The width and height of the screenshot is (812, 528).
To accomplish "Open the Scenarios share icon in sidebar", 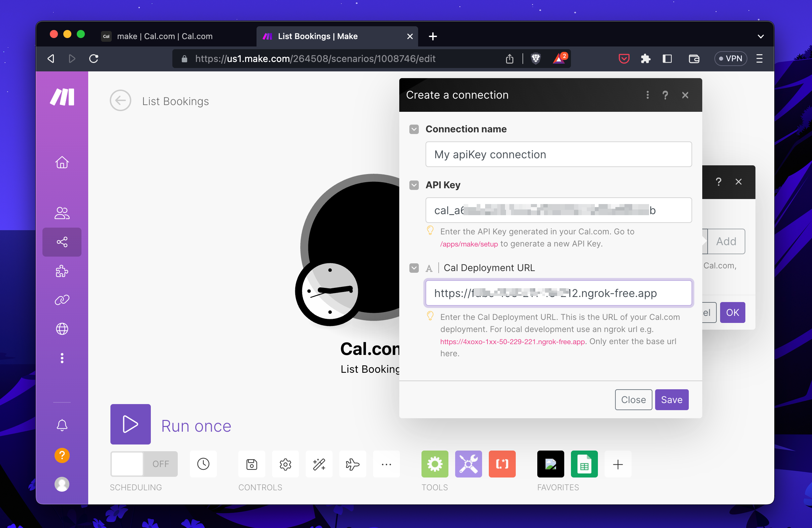I will (62, 242).
